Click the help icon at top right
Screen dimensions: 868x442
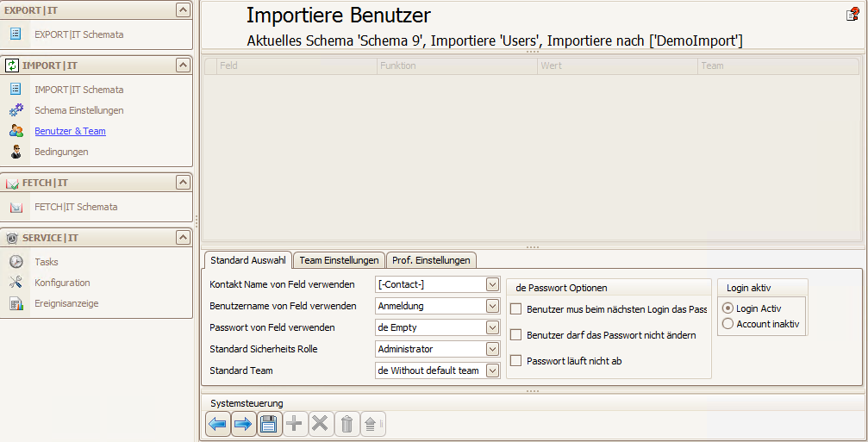tap(852, 15)
